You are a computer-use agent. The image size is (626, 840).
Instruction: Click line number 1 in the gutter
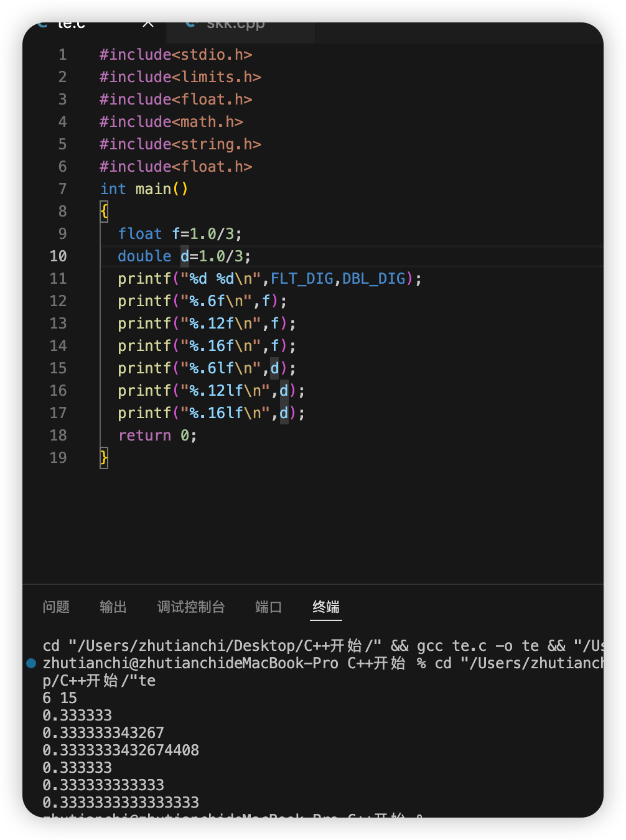pos(62,55)
